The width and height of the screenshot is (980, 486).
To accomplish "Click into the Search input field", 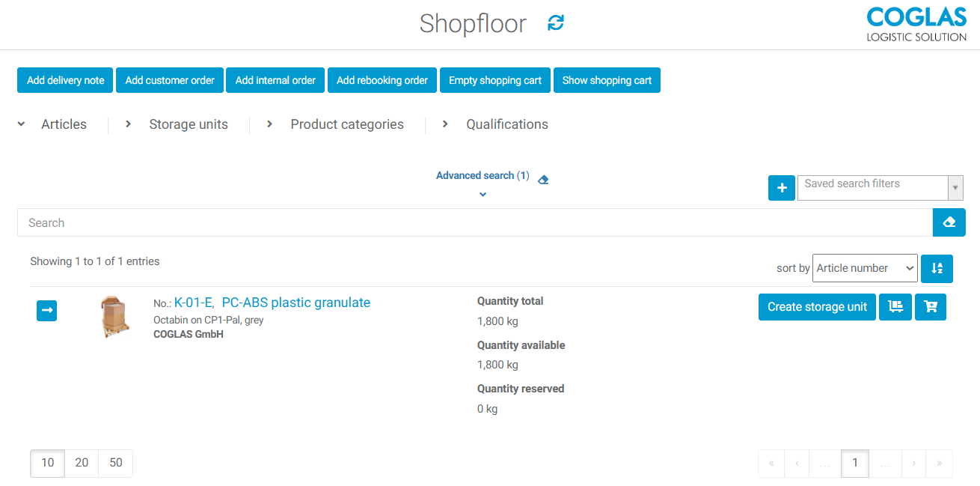I will click(474, 222).
